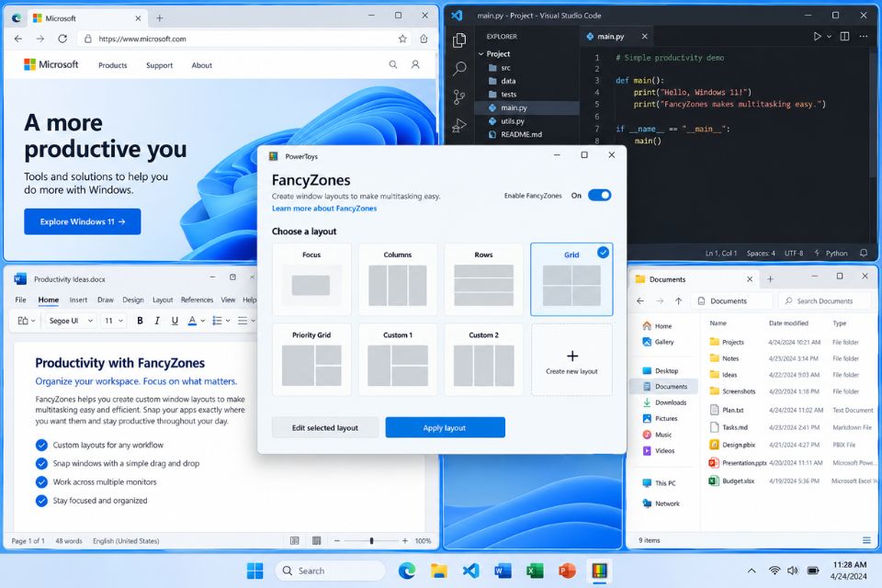Open the VS Code Explorer files icon
Viewport: 882px width, 588px height.
tap(459, 40)
